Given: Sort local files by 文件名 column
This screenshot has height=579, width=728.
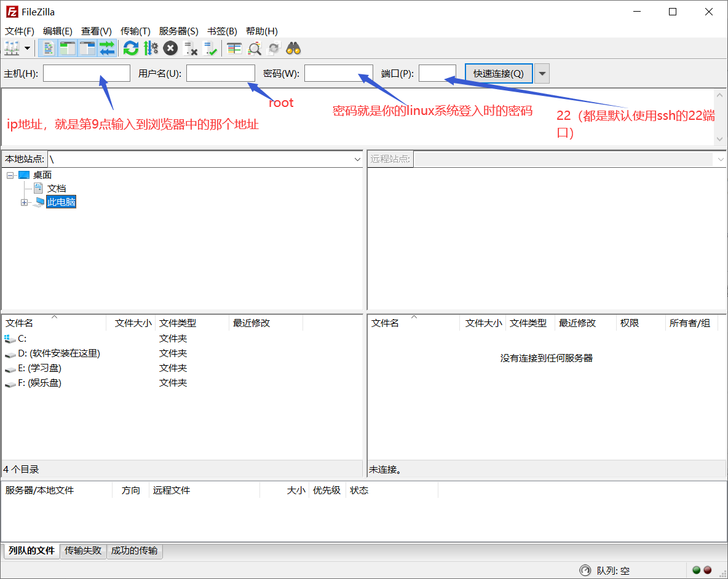Looking at the screenshot, I should (54, 323).
